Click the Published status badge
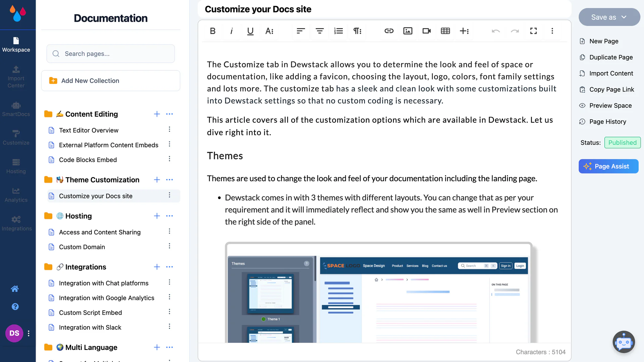The image size is (644, 362). (x=623, y=142)
